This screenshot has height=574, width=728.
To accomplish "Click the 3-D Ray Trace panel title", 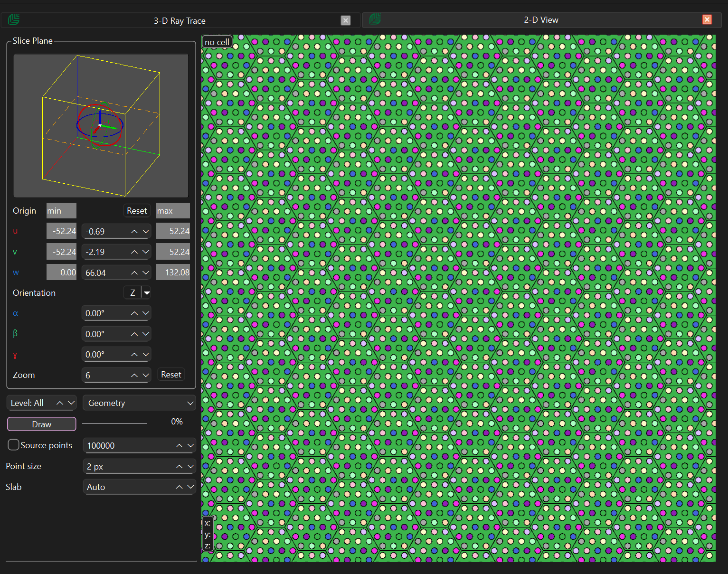I will coord(180,21).
